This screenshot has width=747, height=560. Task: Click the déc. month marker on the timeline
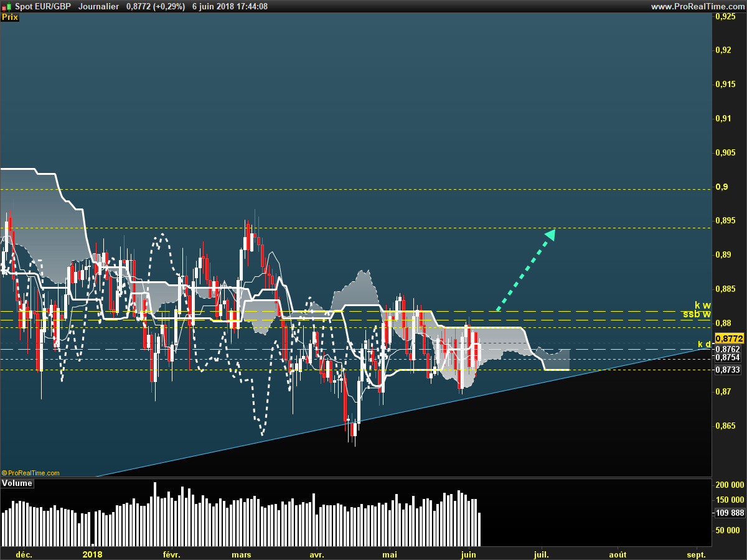pos(24,554)
